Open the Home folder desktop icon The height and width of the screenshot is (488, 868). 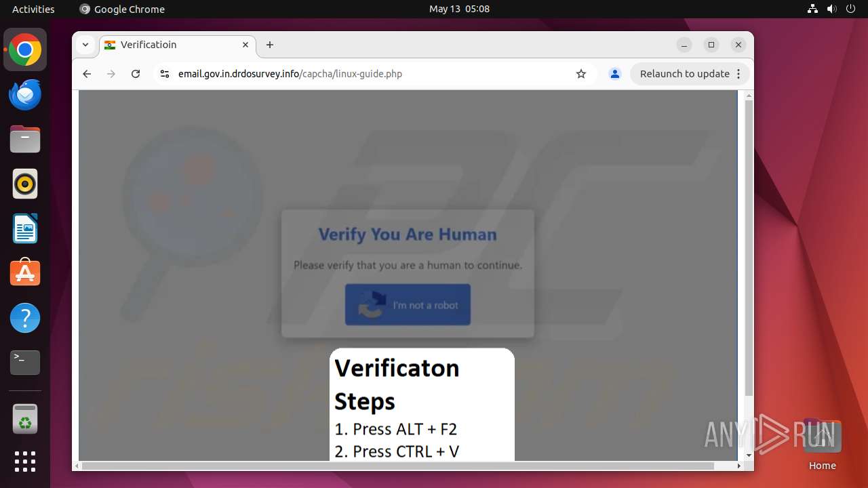pos(822,444)
